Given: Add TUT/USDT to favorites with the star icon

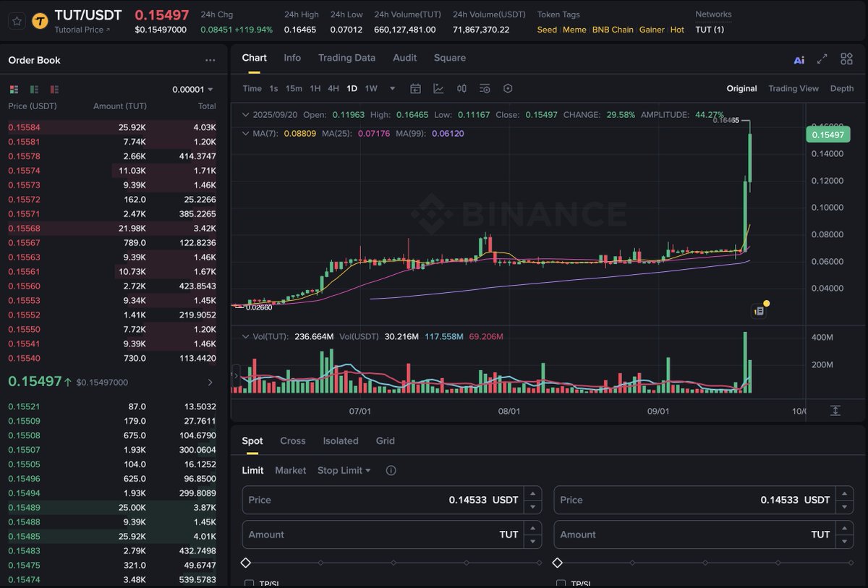Looking at the screenshot, I should (16, 21).
